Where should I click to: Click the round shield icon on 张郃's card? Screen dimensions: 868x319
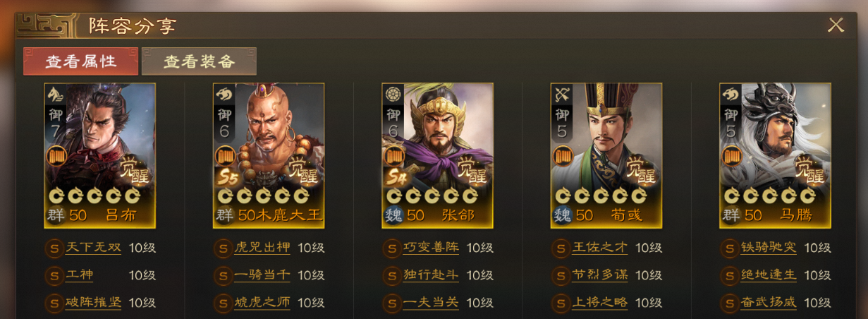[x=391, y=94]
